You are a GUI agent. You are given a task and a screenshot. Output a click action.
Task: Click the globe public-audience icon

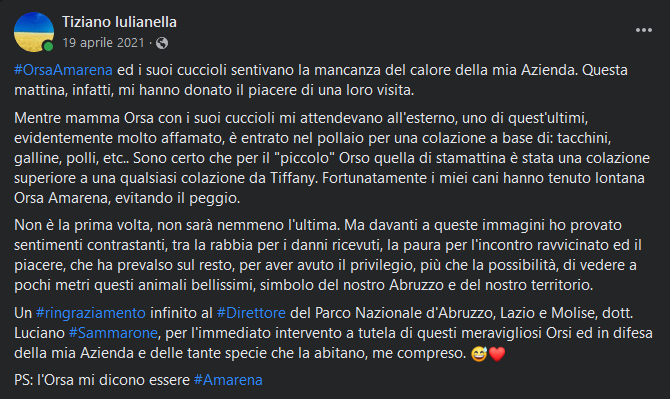tap(162, 43)
